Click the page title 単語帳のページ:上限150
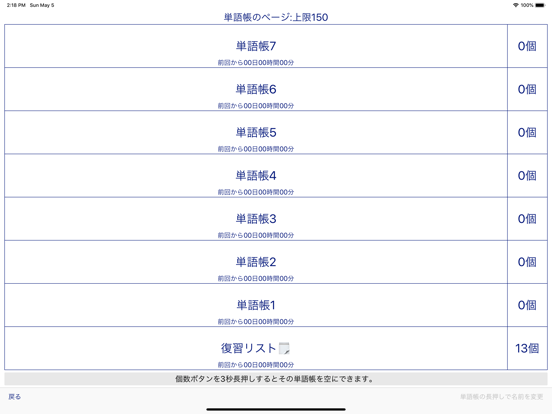The height and width of the screenshot is (414, 552). pos(276,17)
